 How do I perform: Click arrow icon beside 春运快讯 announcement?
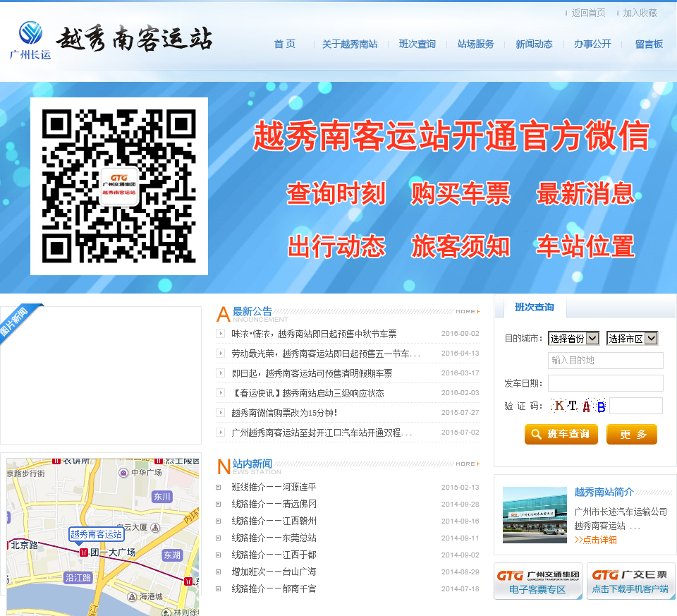coord(221,392)
